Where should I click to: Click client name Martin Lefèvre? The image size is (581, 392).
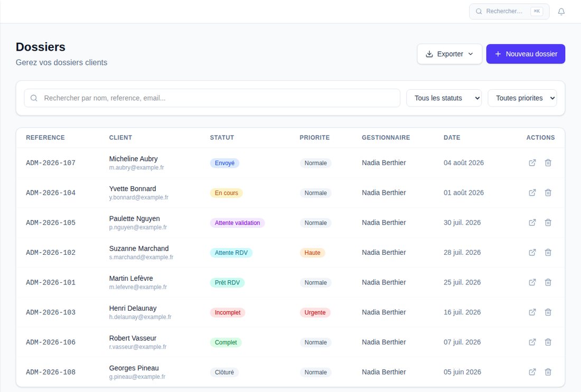131,279
